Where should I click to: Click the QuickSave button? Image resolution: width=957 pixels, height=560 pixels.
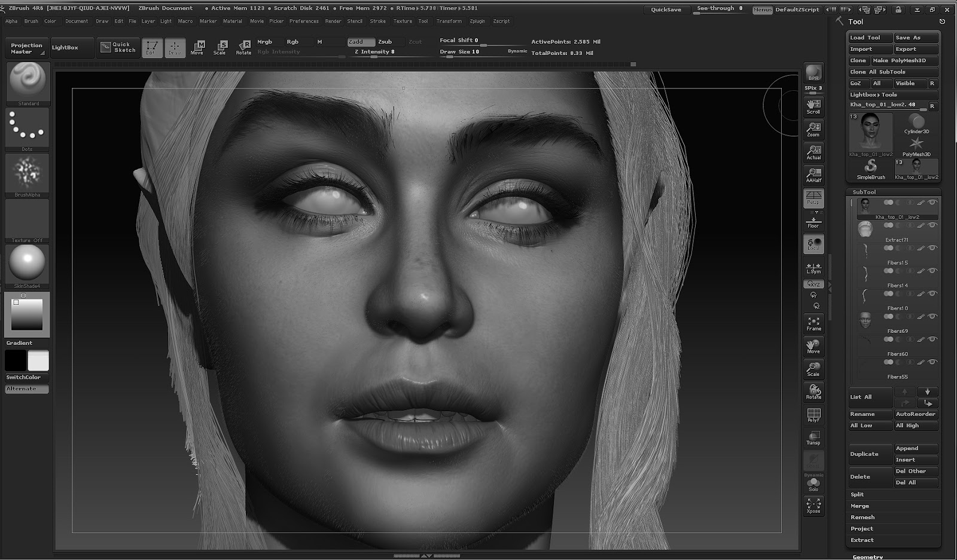pyautogui.click(x=666, y=10)
